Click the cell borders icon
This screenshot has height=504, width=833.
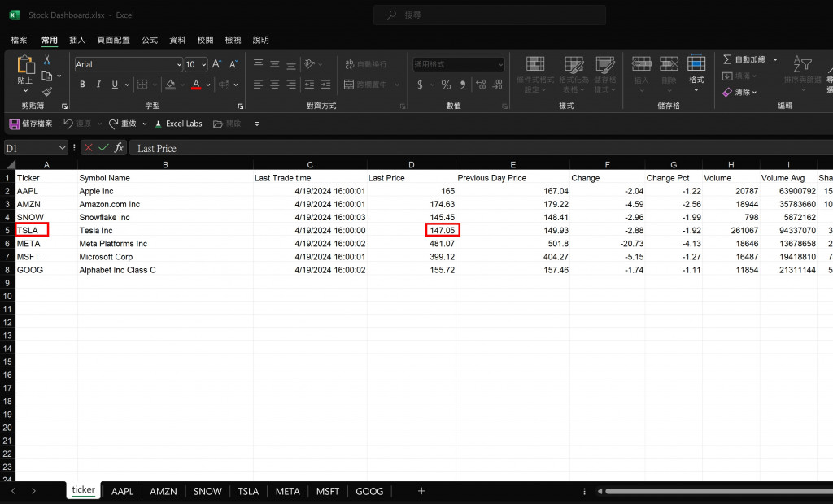[142, 85]
